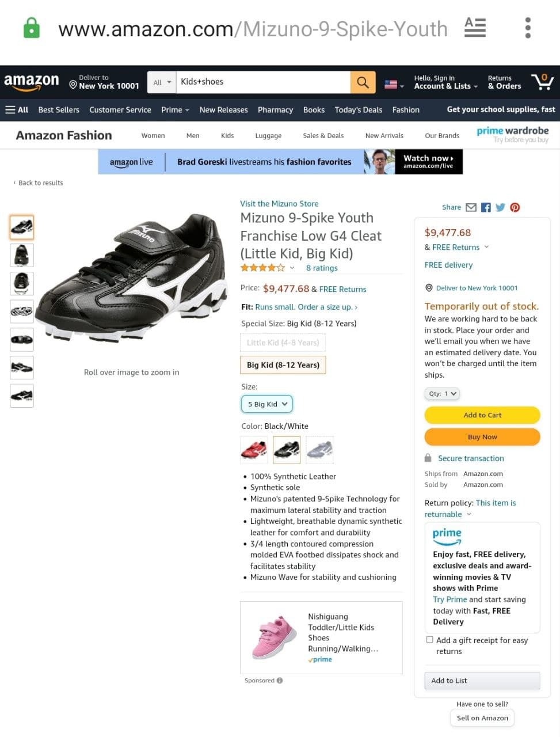Go to Today's Deals menu item
This screenshot has height=737, width=560.
pyautogui.click(x=358, y=109)
